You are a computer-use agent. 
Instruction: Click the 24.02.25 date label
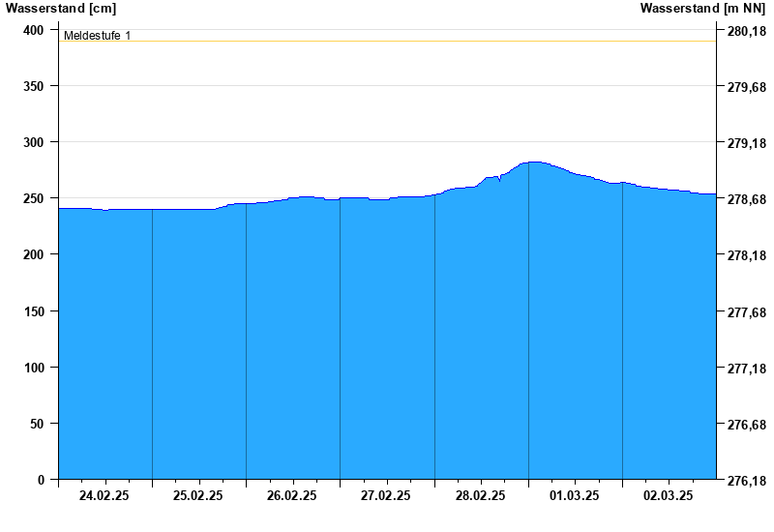point(104,495)
